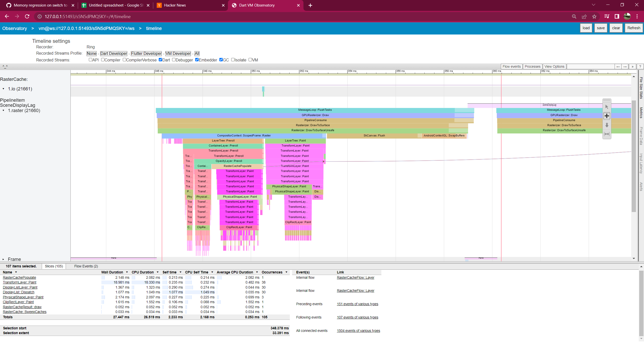Activate the four-way pan tool
Screen dimensions: 644x350
[607, 116]
